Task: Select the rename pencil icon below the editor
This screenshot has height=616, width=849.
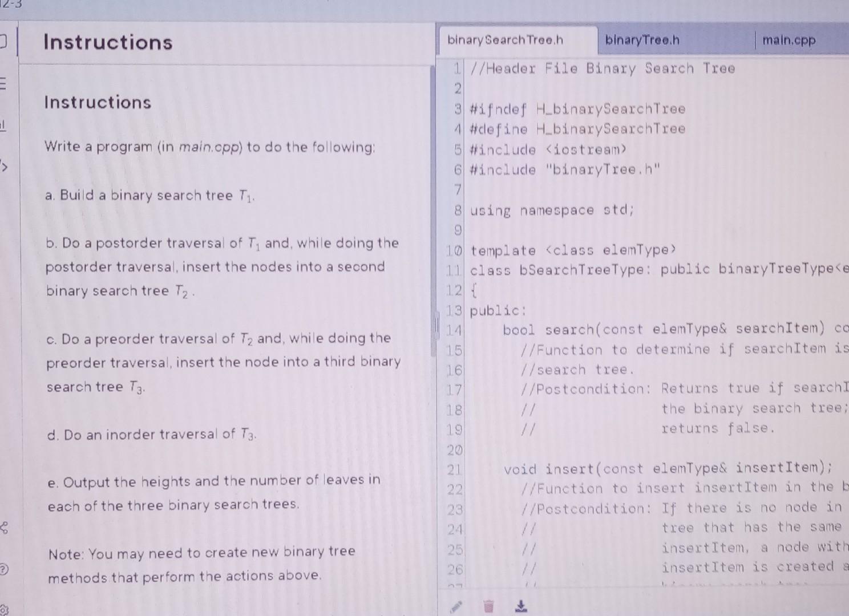Action: click(456, 607)
